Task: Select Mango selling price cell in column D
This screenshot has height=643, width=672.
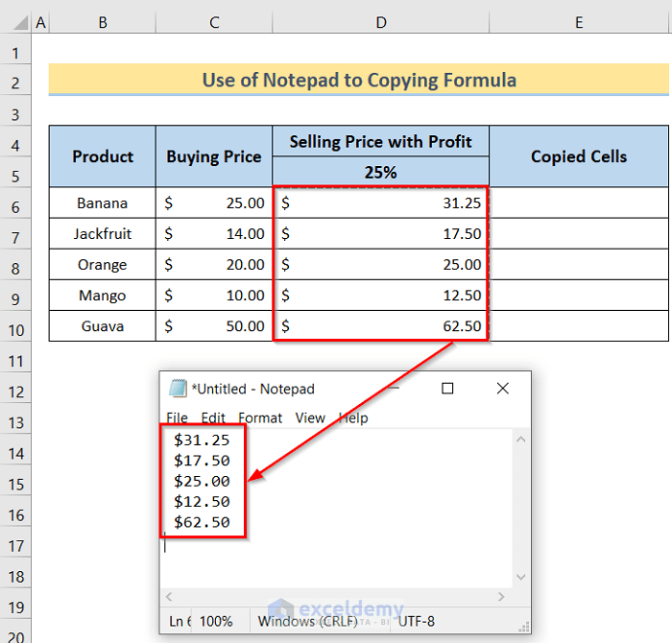Action: 380,296
